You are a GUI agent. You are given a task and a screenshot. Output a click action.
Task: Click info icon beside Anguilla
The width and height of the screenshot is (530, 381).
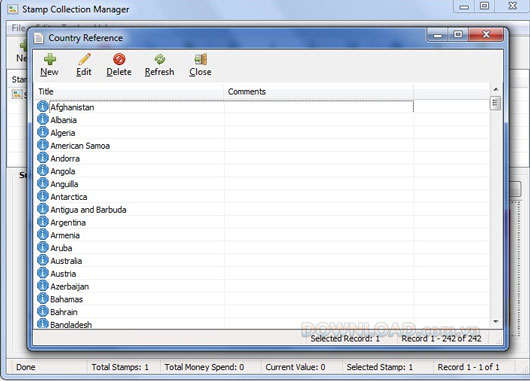(43, 183)
